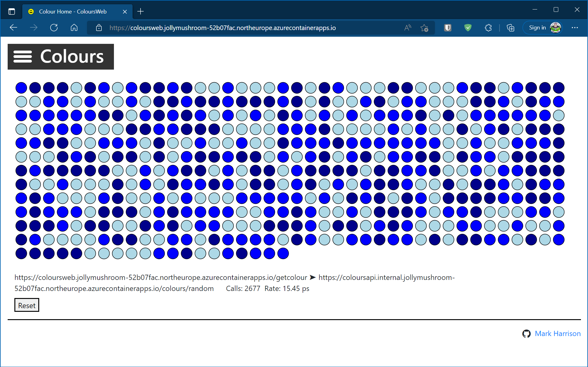Close the Colour Home tab
This screenshot has width=588, height=367.
pyautogui.click(x=125, y=12)
